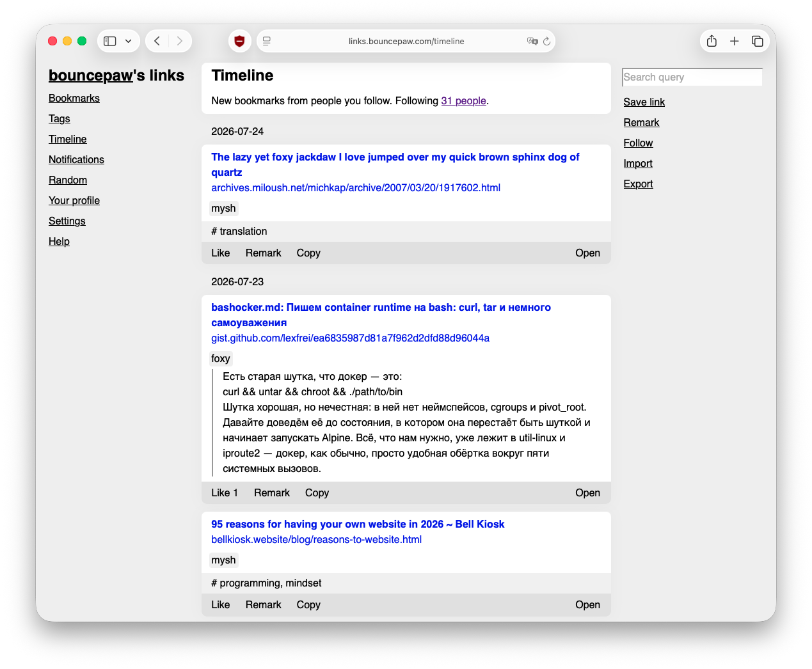Click the Search query field

[x=692, y=77]
